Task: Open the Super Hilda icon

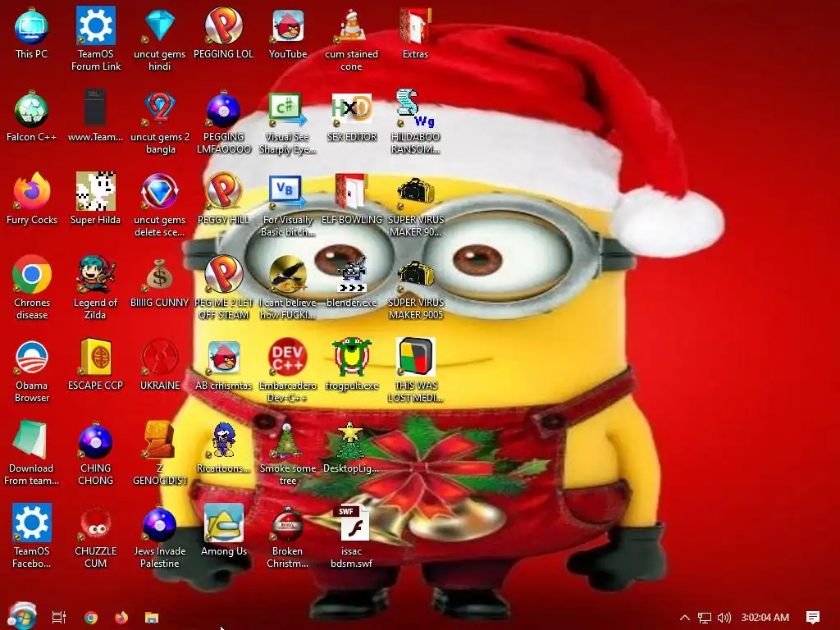Action: click(x=95, y=192)
